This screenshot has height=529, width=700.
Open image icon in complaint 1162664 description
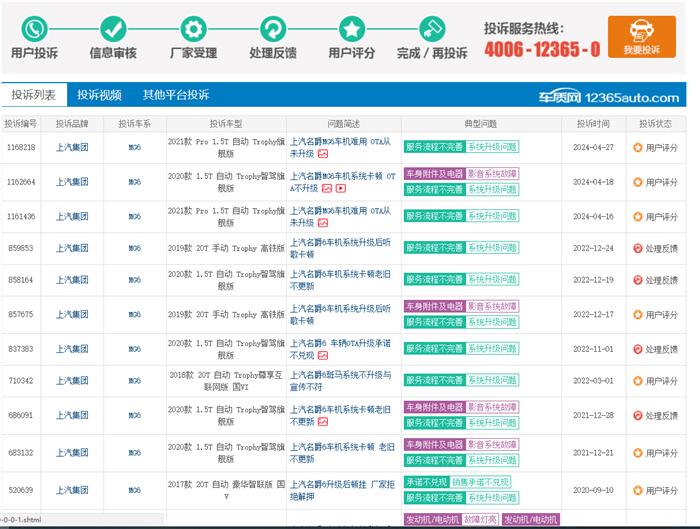point(327,188)
